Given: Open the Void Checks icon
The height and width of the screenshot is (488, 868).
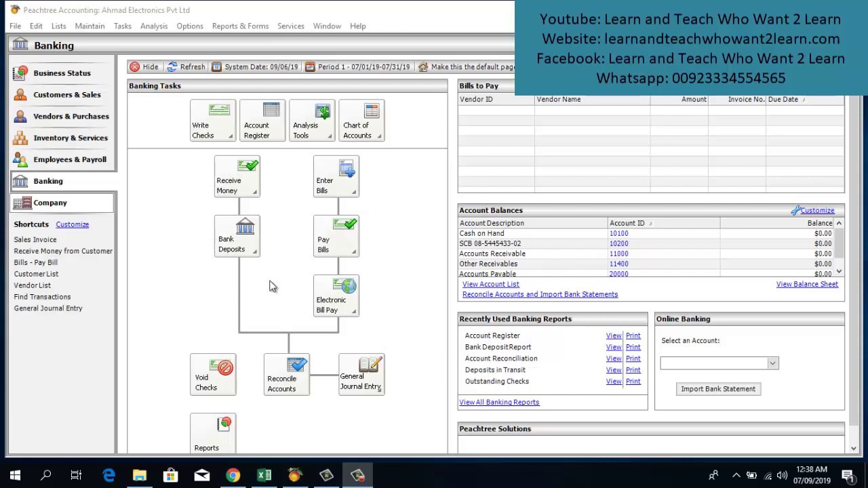Looking at the screenshot, I should 213,374.
